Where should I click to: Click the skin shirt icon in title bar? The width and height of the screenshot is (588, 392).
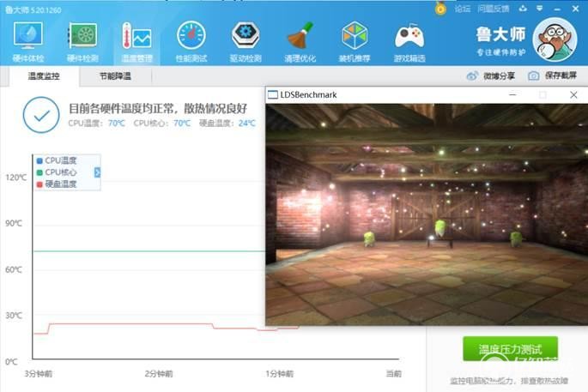click(523, 9)
